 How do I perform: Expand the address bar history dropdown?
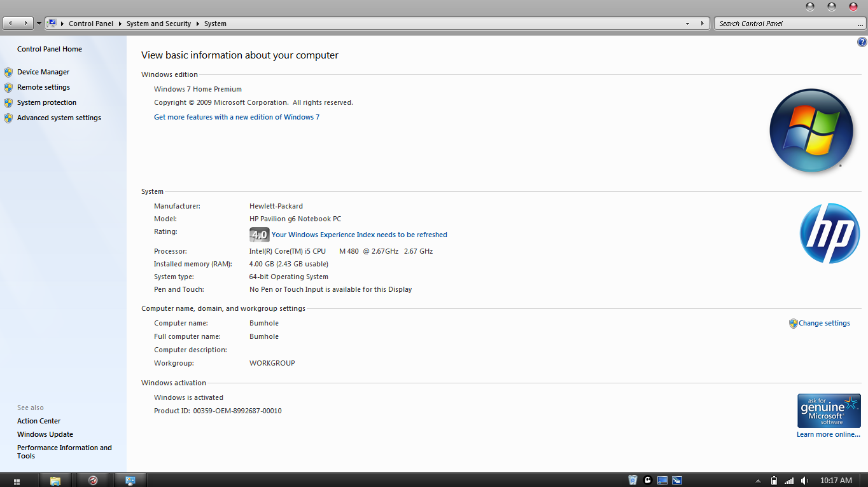tap(687, 24)
